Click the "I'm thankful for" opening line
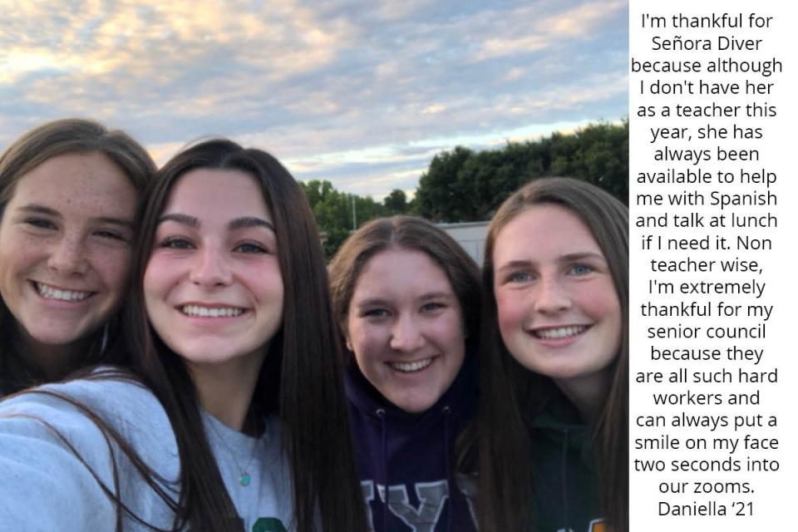This screenshot has height=532, width=798. 707,22
